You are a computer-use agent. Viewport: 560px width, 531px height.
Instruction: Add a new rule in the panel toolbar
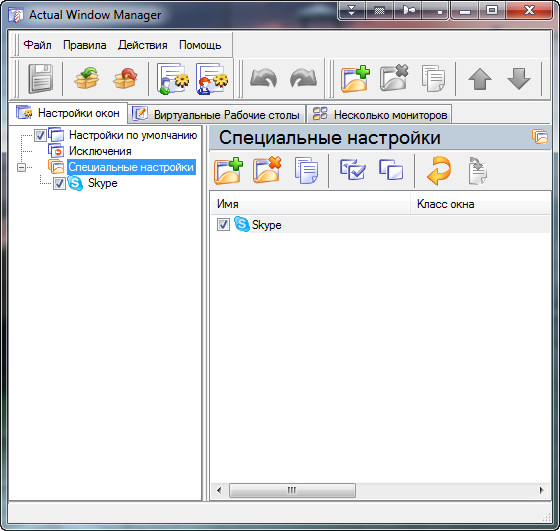pyautogui.click(x=229, y=171)
